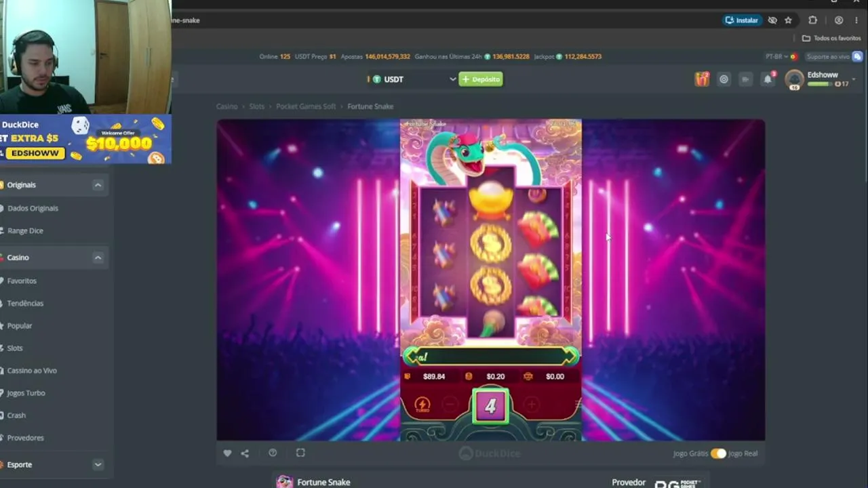Share the game using share icon
The height and width of the screenshot is (488, 868).
[x=245, y=453]
